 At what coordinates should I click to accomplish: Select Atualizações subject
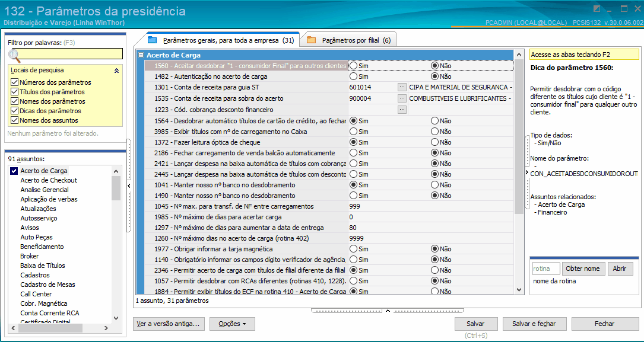pos(38,209)
